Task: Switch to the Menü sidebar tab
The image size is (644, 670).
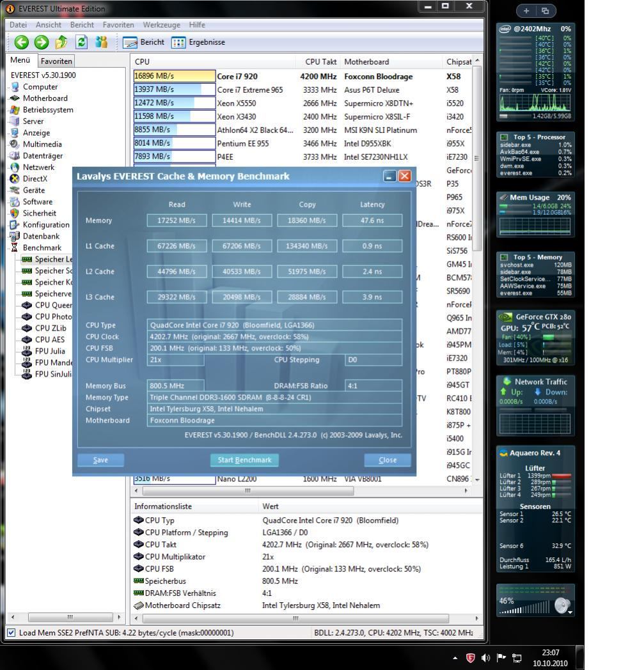Action: point(20,60)
